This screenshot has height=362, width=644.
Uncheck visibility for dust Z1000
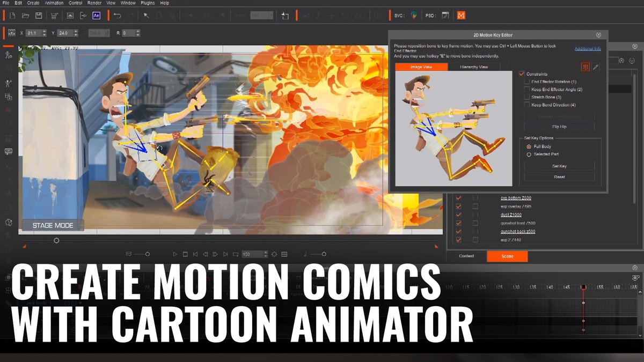tap(458, 215)
